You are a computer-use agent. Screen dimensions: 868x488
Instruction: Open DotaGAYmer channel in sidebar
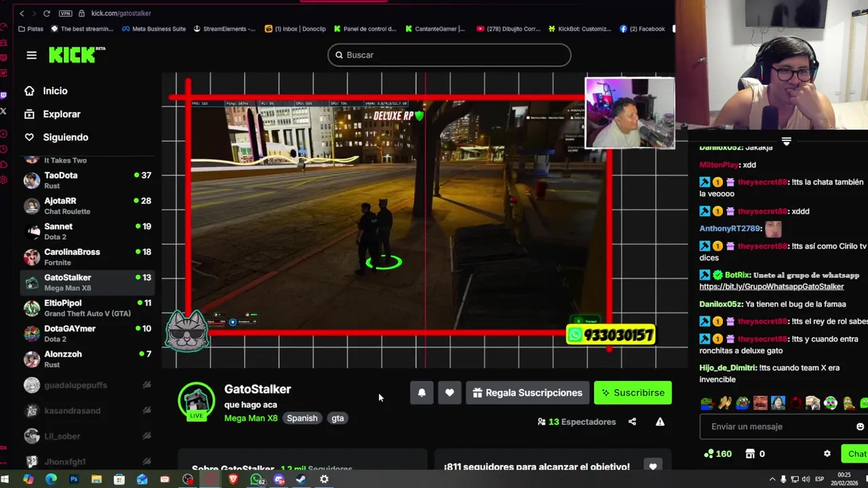[88, 333]
